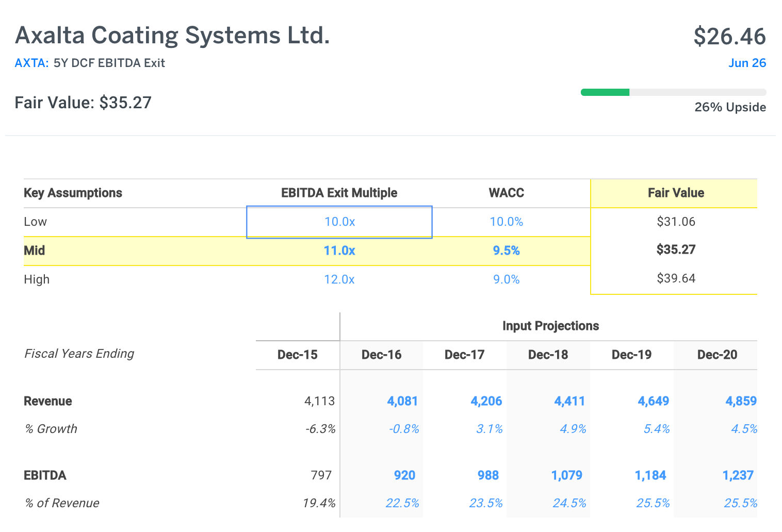Edit the High WACC value 9.0%
This screenshot has height=532, width=782.
(507, 279)
